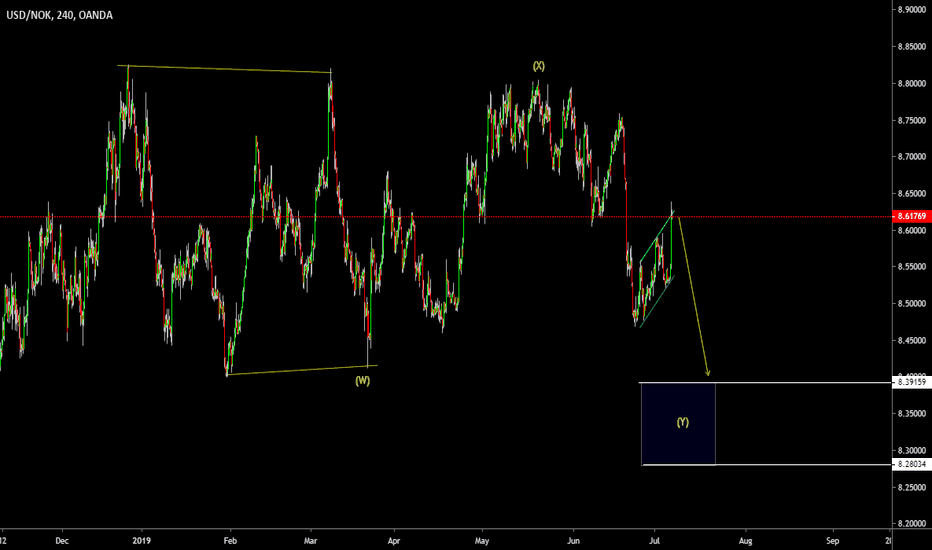
Task: Click the USD/NOK, 240, OANDA chart title
Action: pyautogui.click(x=59, y=15)
